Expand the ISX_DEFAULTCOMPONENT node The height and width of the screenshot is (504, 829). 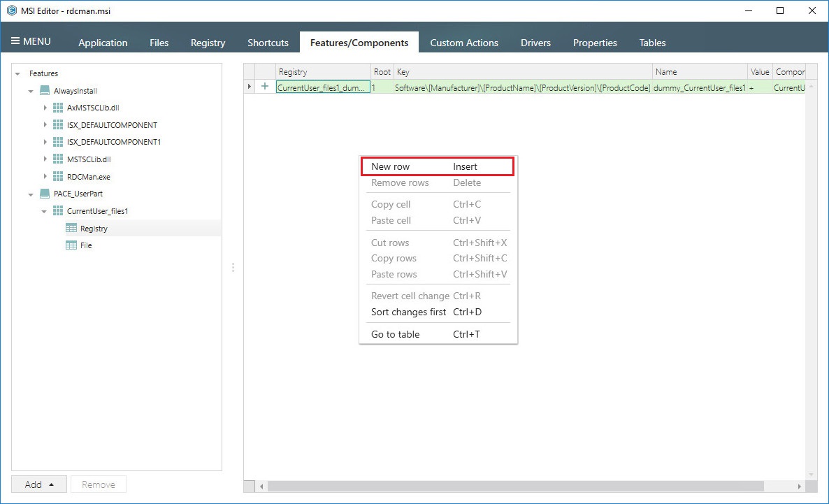pos(45,125)
